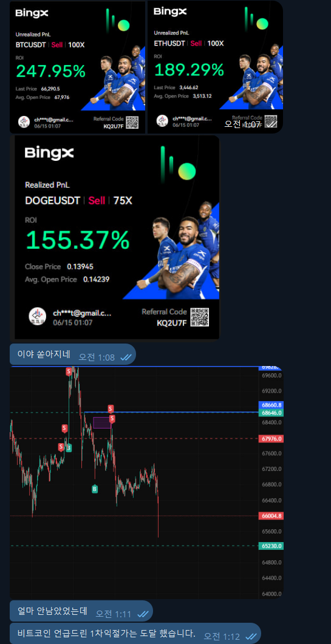
Task: Open the BTCUSDT 247.95% PnL image
Action: click(77, 67)
